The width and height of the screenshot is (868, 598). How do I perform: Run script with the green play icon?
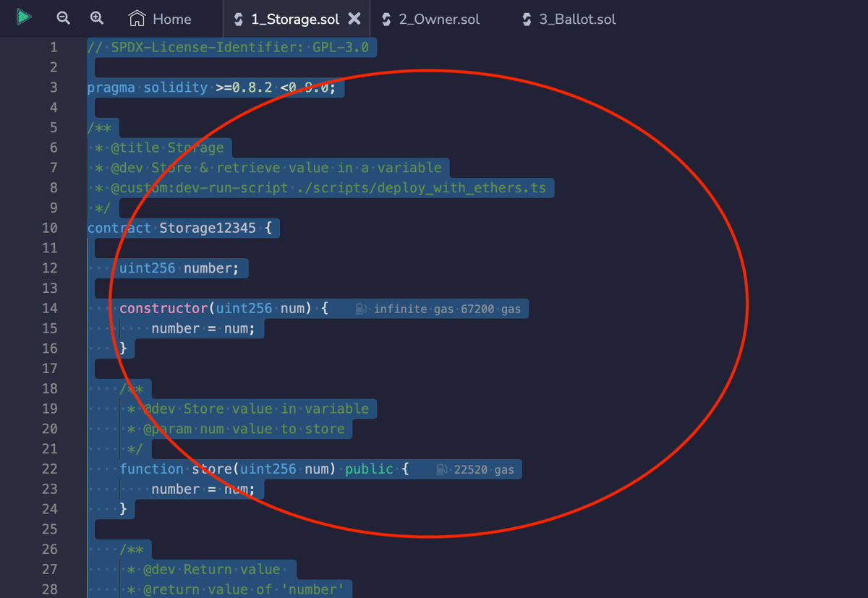(24, 17)
